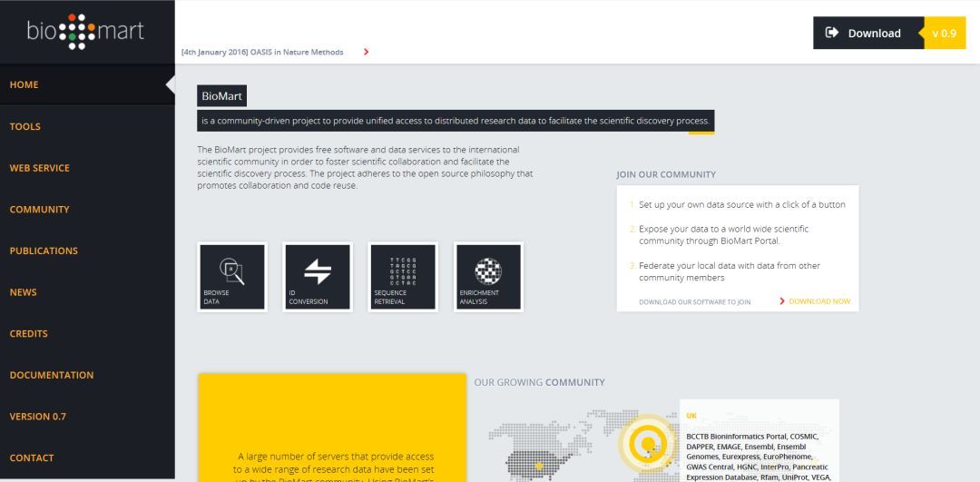Open the Enrichment Analysis tile
Viewport: 980px width, 482px height.
coord(489,277)
